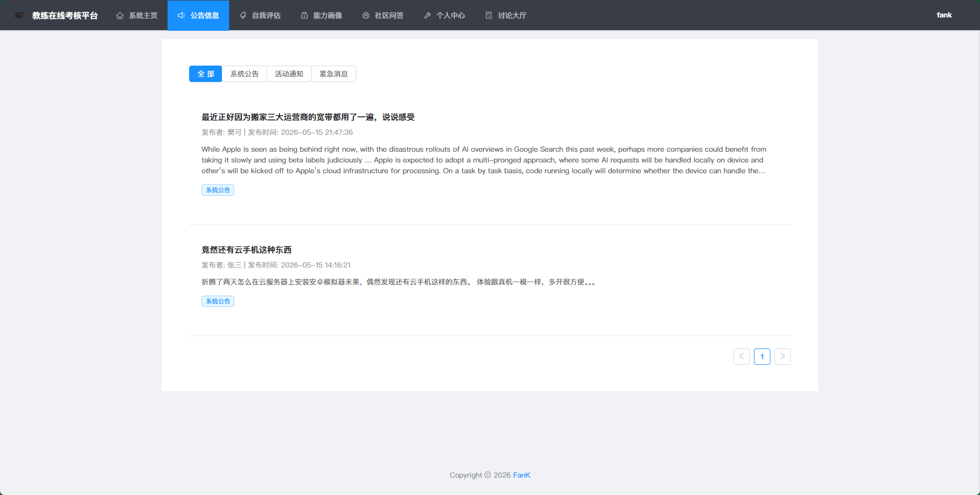This screenshot has width=980, height=495.
Task: Go to previous page arrow
Action: [x=742, y=357]
